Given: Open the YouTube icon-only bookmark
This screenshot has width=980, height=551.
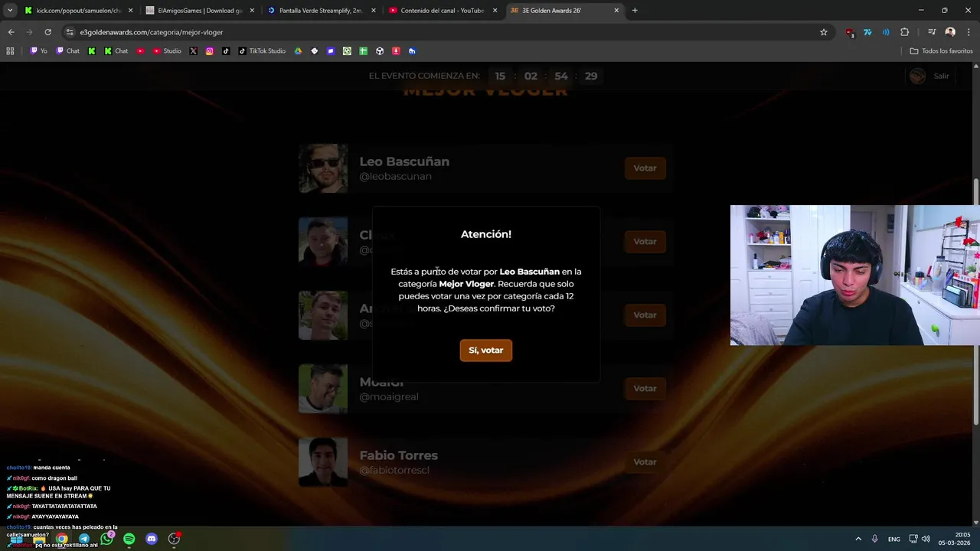Looking at the screenshot, I should pyautogui.click(x=140, y=51).
